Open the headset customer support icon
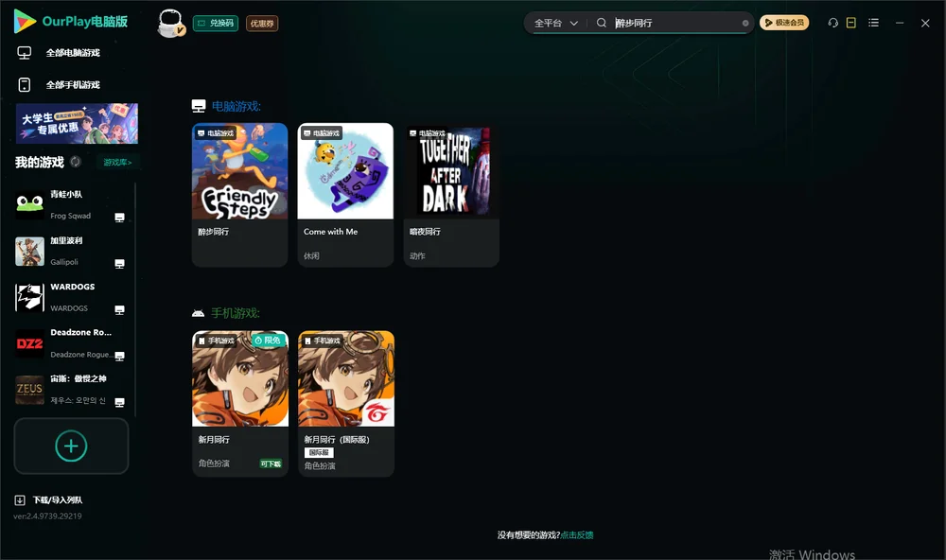Viewport: 946px width, 560px height. coord(833,23)
